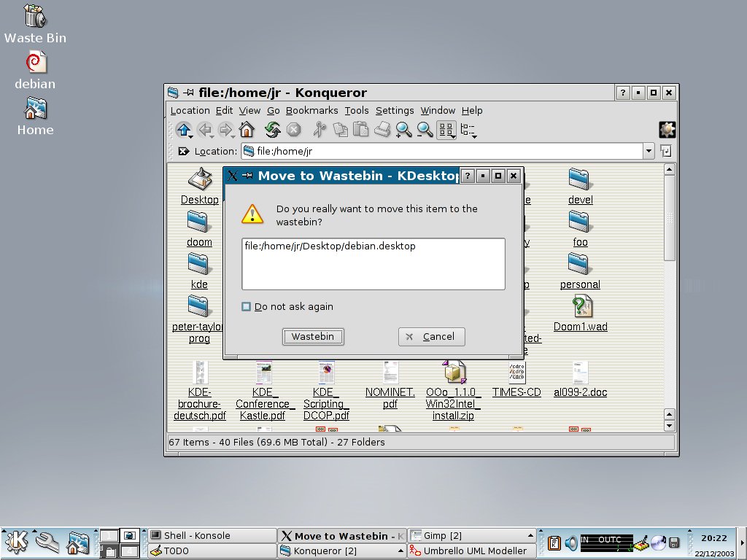Copy selection with the Copy toolbar icon
The image size is (747, 560).
point(340,130)
